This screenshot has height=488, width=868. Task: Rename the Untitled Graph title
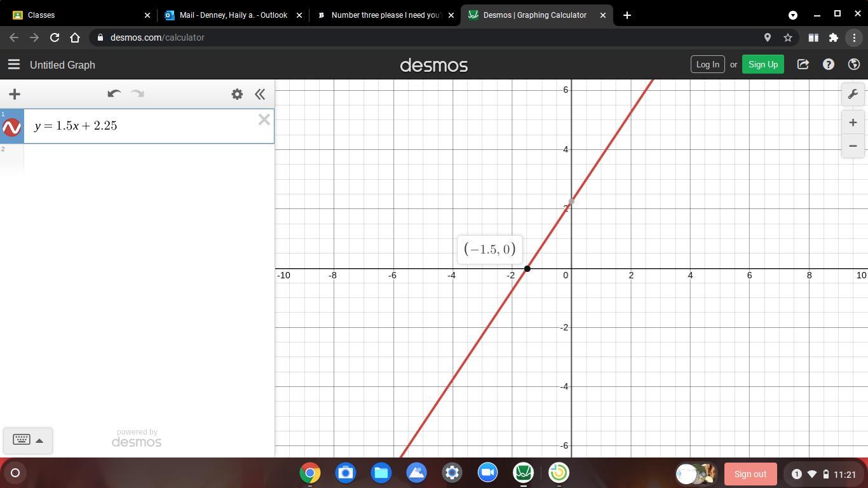(x=62, y=65)
